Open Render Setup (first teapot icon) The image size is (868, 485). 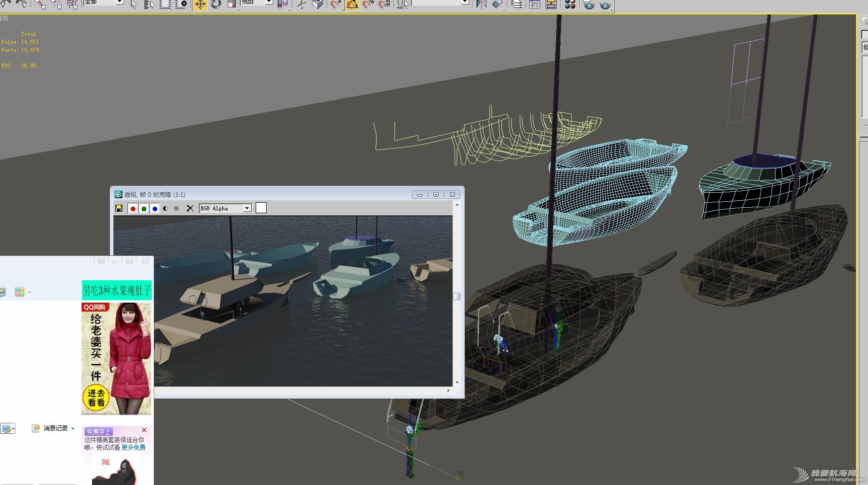coord(589,4)
